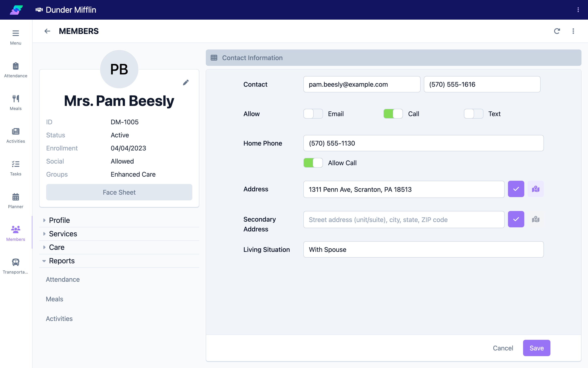The width and height of the screenshot is (588, 368).
Task: Click the contact phone field (570) 555-1616
Action: pos(482,84)
